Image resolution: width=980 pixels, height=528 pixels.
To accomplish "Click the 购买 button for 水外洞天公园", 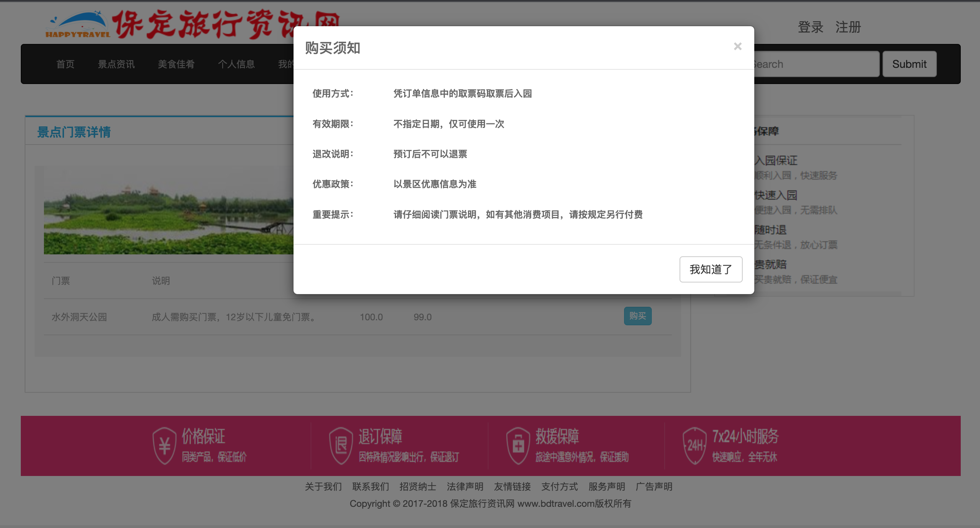I will click(638, 316).
